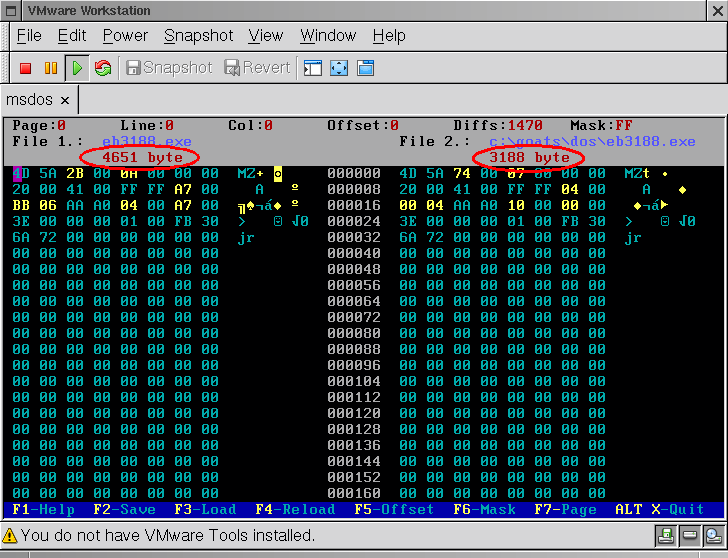The image size is (728, 558).
Task: Click the Offset value 0
Action: pos(394,125)
